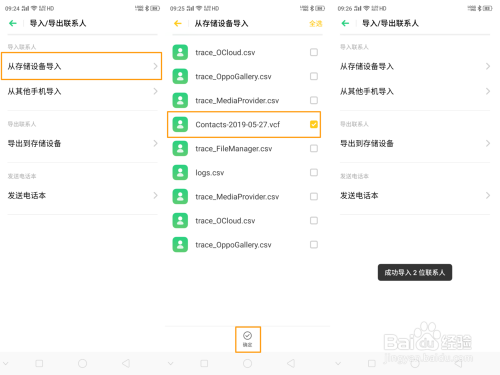Tap the square recents button on the 09:24 screen
Image resolution: width=500 pixels, height=375 pixels.
pyautogui.click(x=39, y=363)
